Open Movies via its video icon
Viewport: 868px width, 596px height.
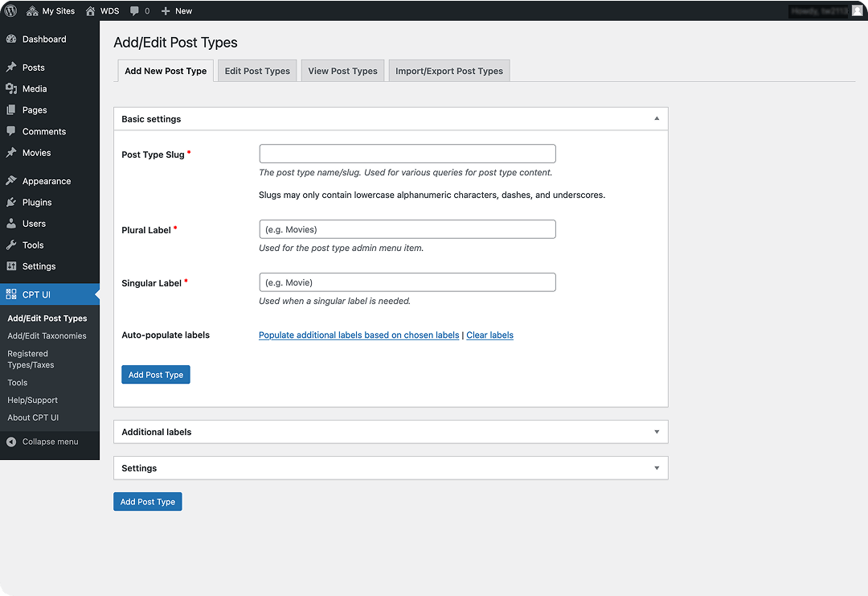tap(13, 152)
